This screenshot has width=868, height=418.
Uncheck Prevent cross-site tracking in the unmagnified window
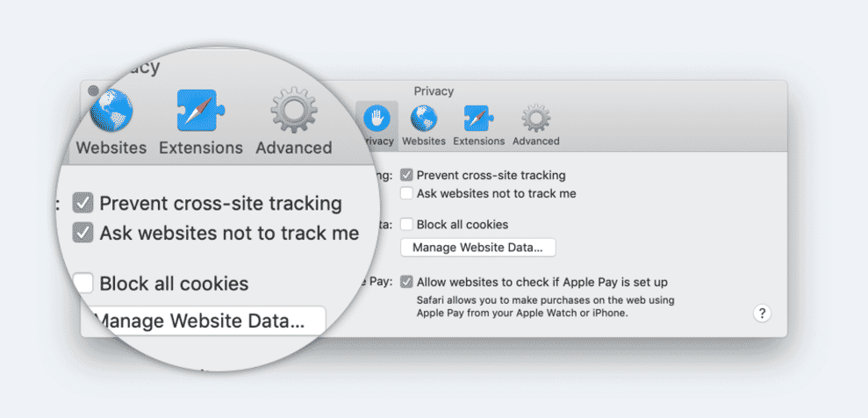point(406,176)
